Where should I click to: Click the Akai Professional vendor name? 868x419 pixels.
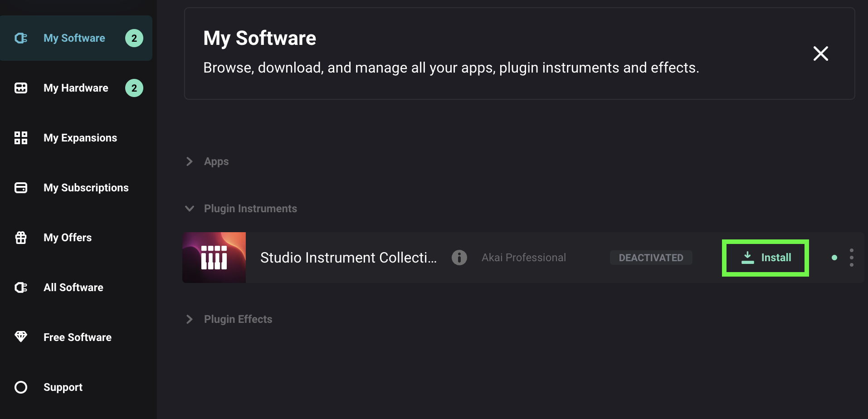[x=523, y=258]
